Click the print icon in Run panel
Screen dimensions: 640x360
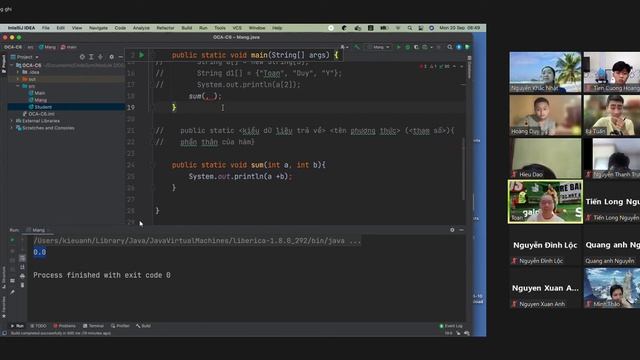pos(22,276)
